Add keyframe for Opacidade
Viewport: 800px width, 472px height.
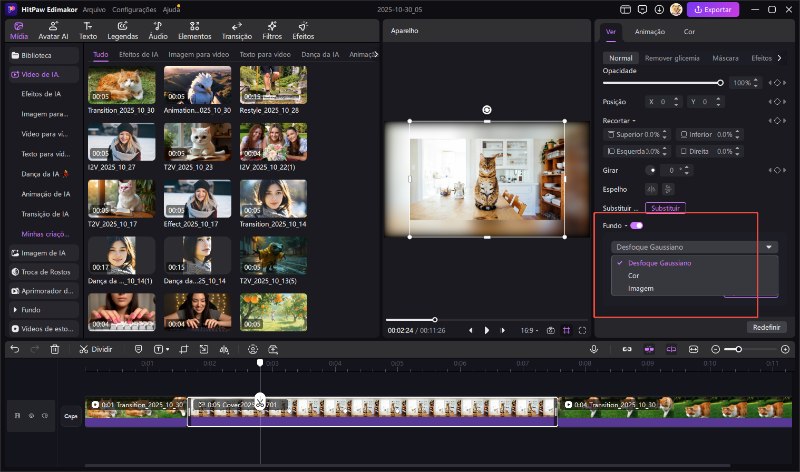point(777,83)
